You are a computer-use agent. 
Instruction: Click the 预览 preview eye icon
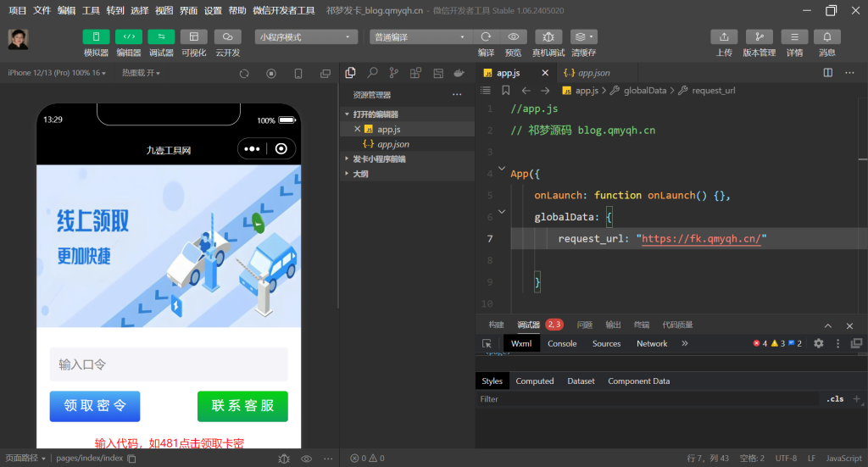click(513, 37)
